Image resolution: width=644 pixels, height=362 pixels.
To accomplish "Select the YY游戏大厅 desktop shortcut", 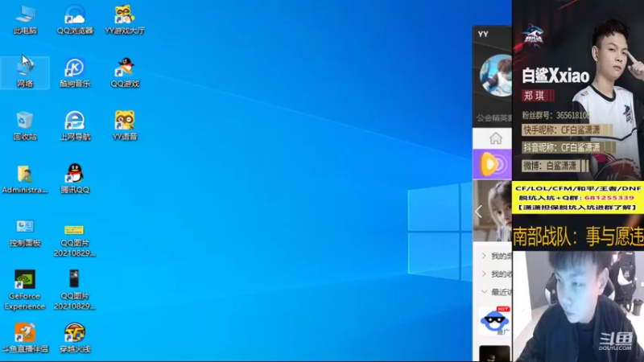I will 125,19.
